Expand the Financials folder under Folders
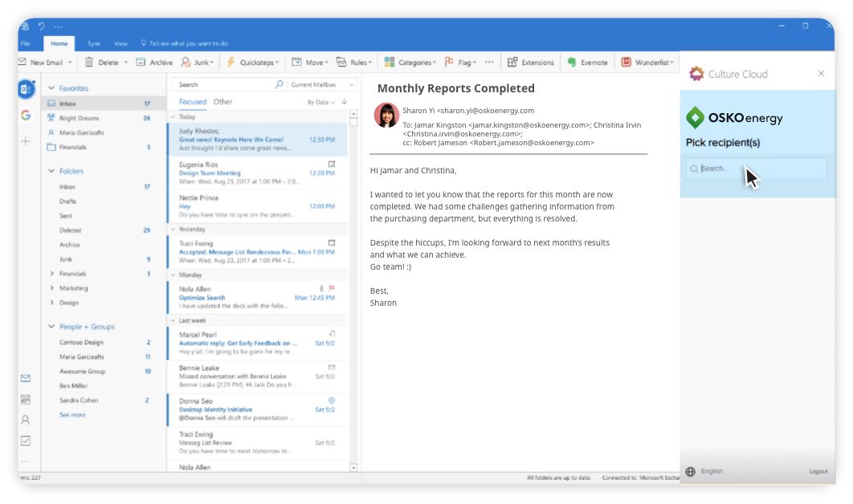The height and width of the screenshot is (504, 853). point(51,274)
